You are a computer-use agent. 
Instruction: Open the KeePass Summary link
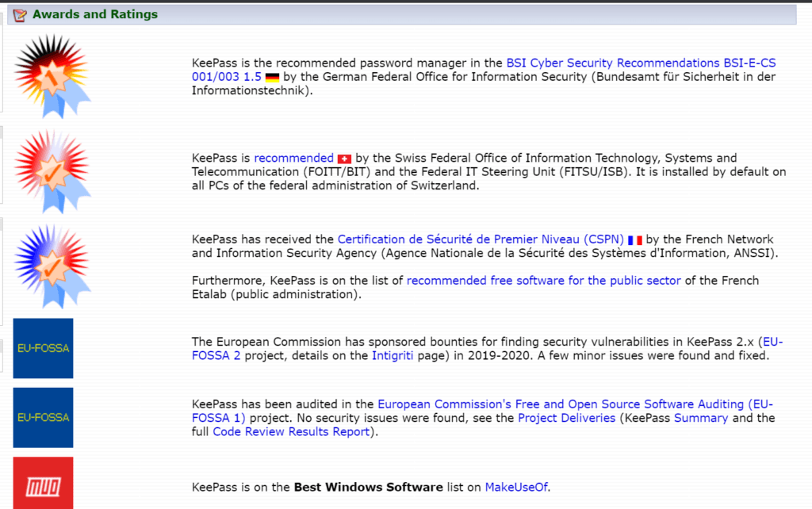tap(701, 418)
